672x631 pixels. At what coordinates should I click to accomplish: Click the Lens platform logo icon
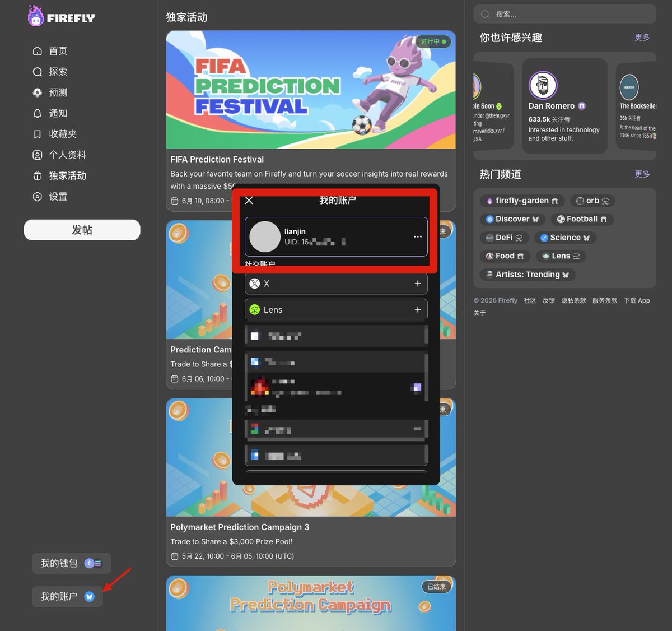[255, 309]
